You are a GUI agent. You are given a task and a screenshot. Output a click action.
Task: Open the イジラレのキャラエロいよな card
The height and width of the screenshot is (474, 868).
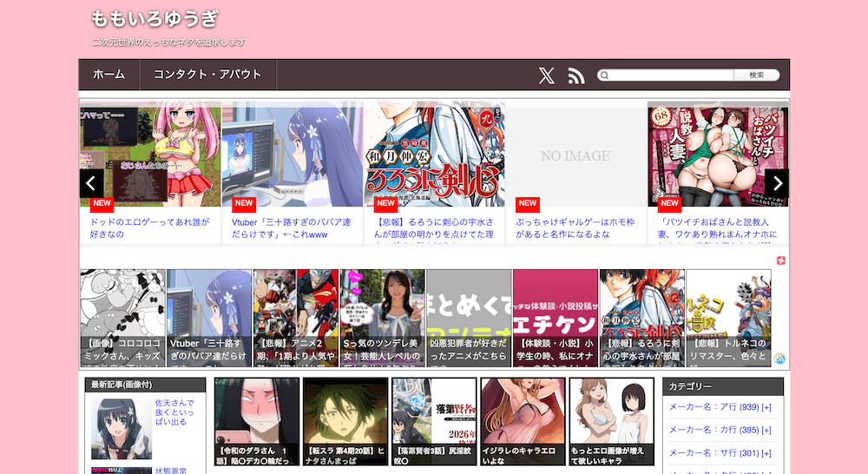tap(523, 422)
